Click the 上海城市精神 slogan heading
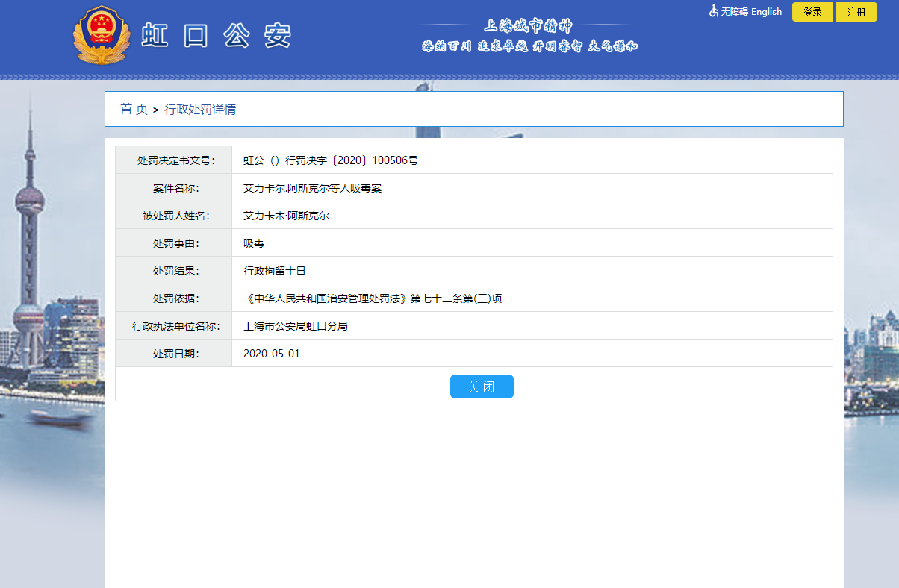 (x=529, y=27)
